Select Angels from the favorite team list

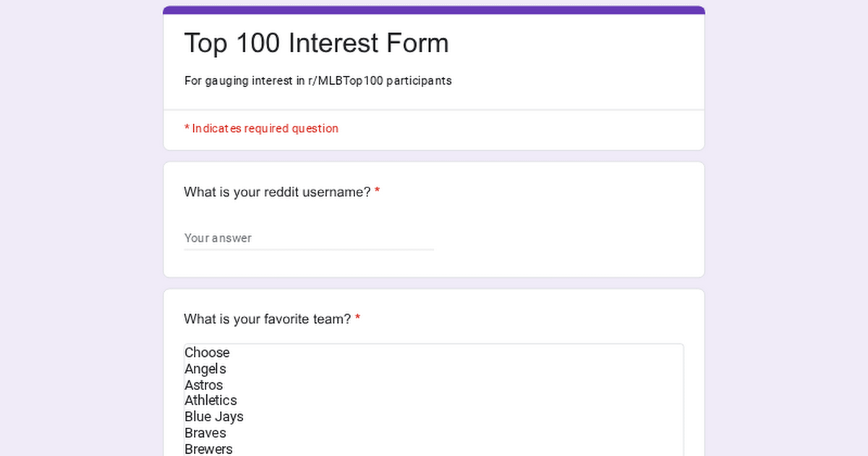pyautogui.click(x=205, y=368)
